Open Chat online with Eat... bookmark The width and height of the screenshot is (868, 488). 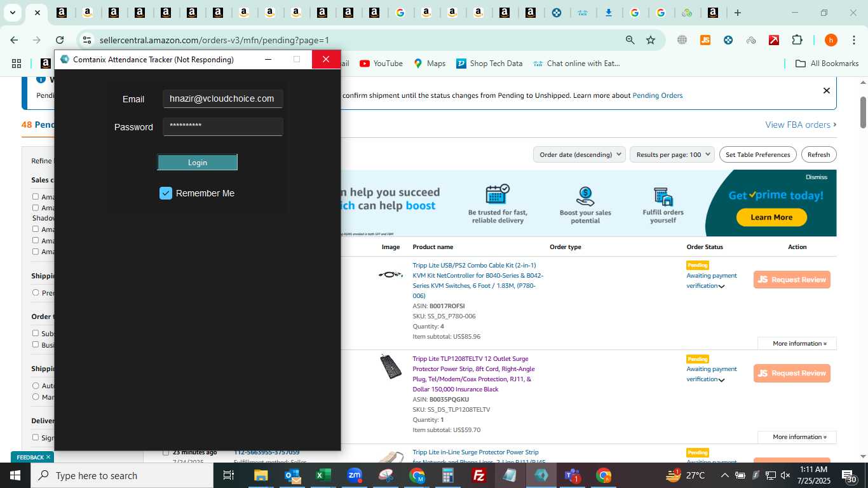pyautogui.click(x=576, y=64)
